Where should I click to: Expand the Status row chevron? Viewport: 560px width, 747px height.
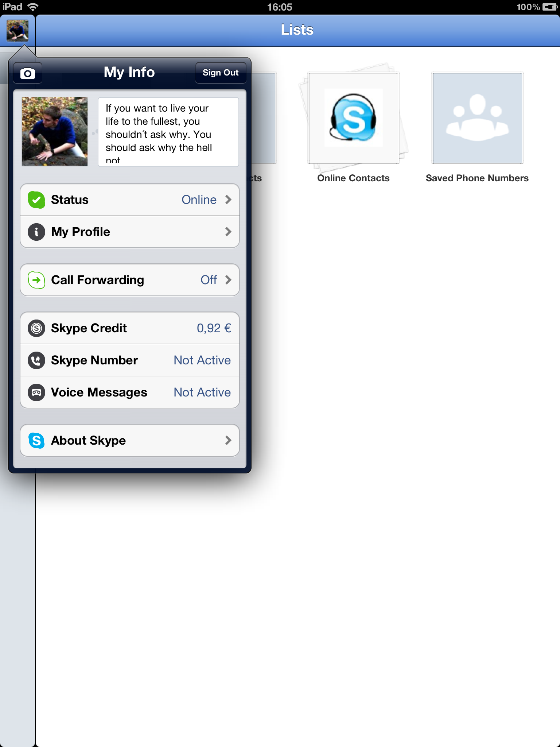click(x=228, y=200)
